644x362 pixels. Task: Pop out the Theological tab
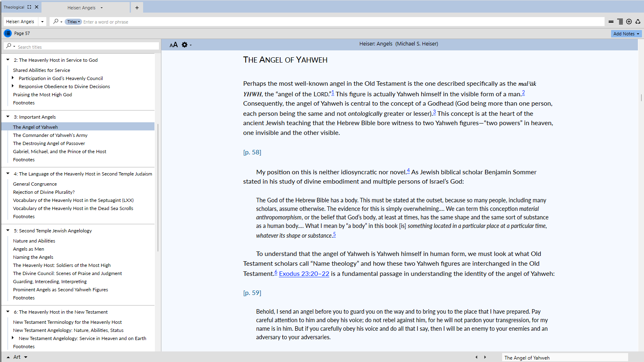29,7
